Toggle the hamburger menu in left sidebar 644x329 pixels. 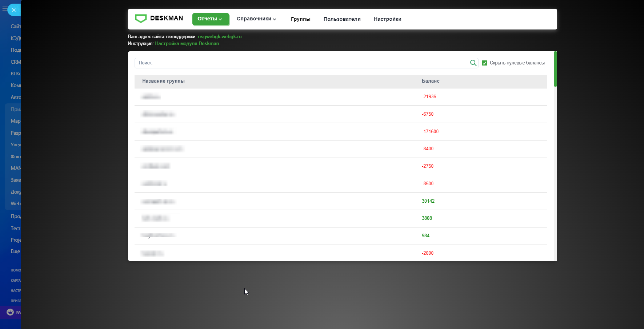pyautogui.click(x=5, y=9)
